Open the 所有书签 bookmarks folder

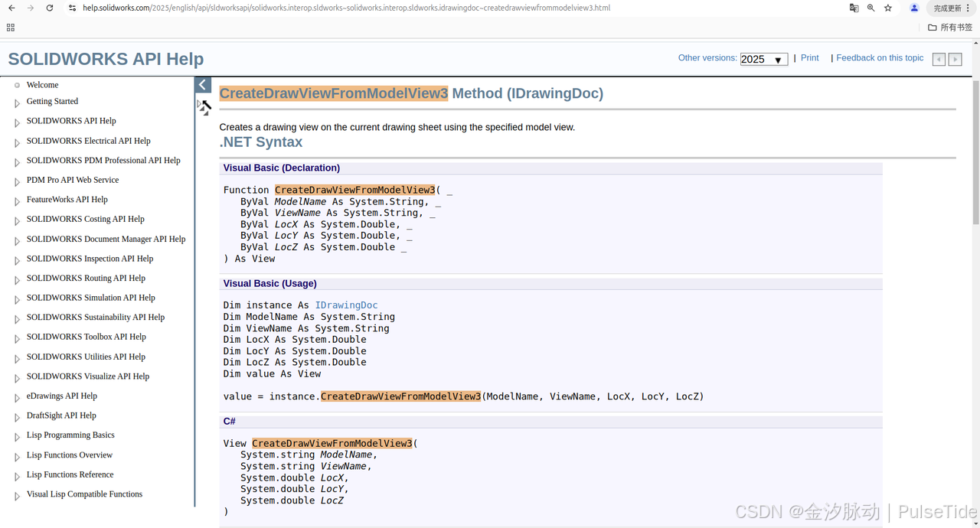[950, 27]
